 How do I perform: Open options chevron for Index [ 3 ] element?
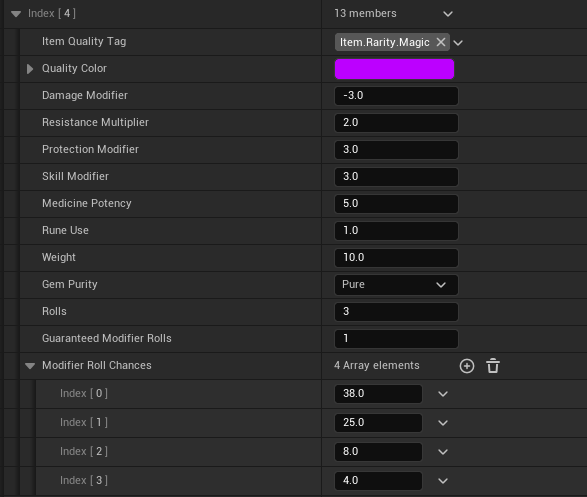pyautogui.click(x=443, y=481)
